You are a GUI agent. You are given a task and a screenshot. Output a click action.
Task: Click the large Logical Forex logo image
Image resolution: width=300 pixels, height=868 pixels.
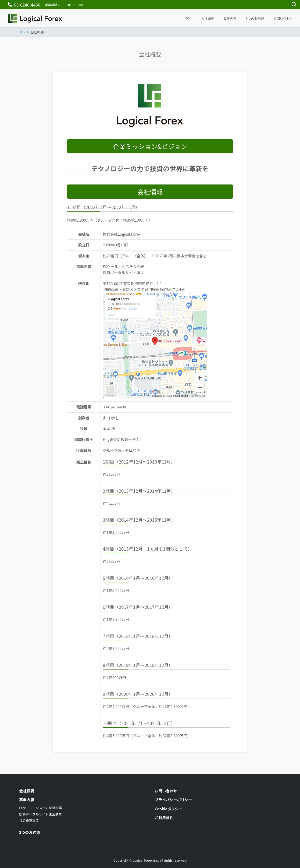(150, 106)
